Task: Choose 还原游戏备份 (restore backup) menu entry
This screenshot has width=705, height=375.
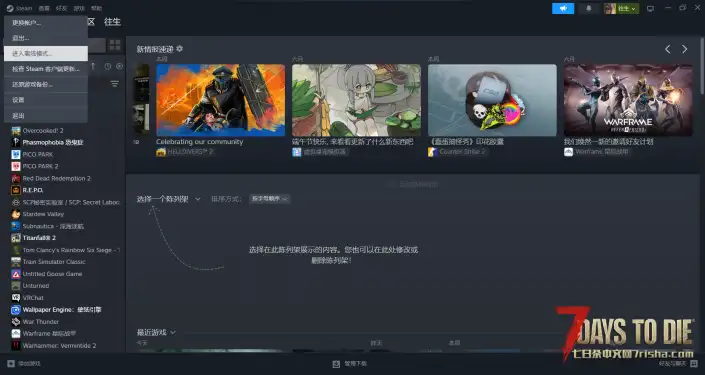Action: coord(45,84)
